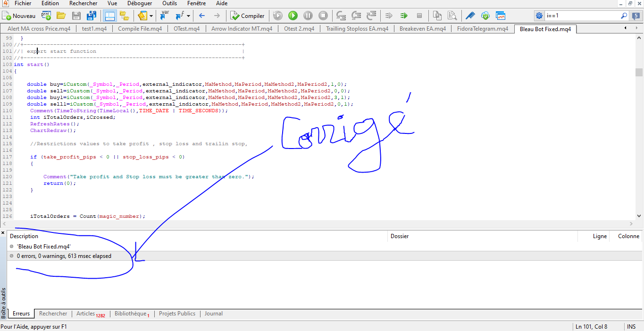Open the Aide menu
This screenshot has height=331, width=644.
tap(221, 3)
